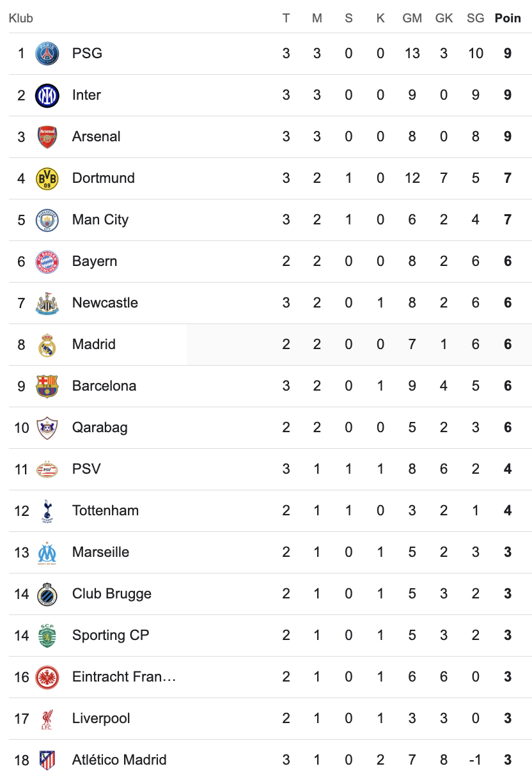Click the Man City badge icon
The height and width of the screenshot is (780, 532).
(47, 220)
